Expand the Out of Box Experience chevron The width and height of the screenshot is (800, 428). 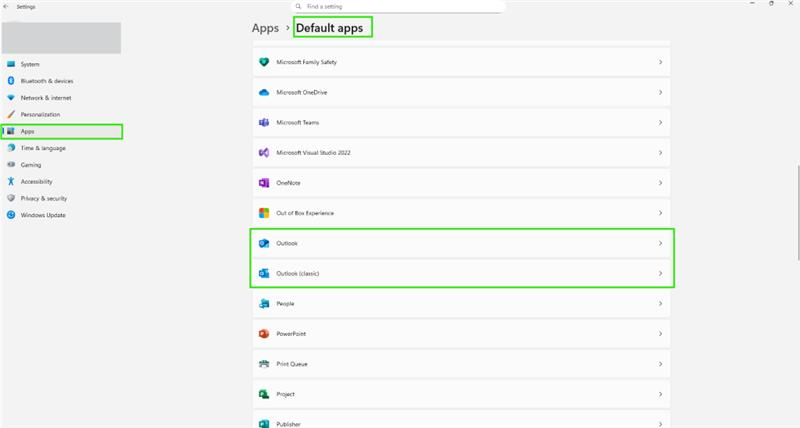coord(660,213)
